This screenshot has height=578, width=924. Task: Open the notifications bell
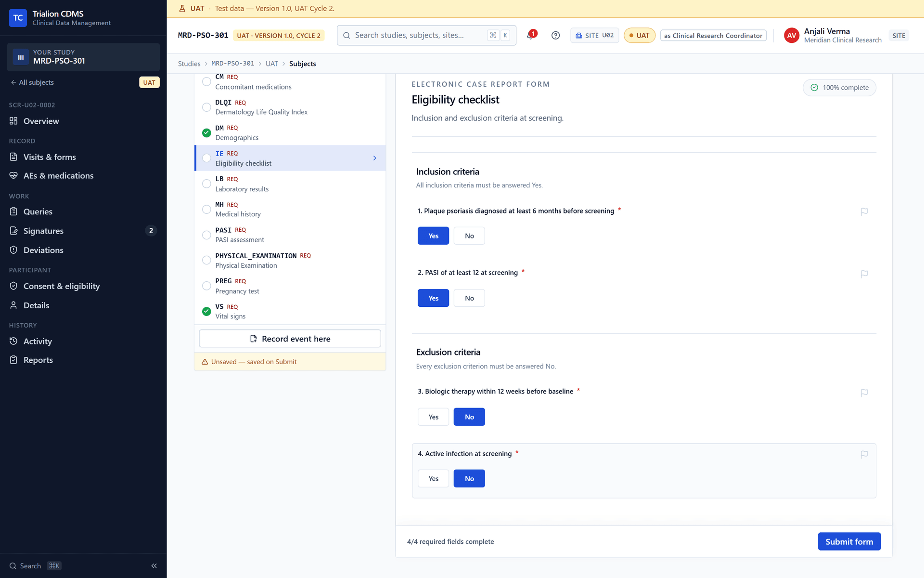531,35
